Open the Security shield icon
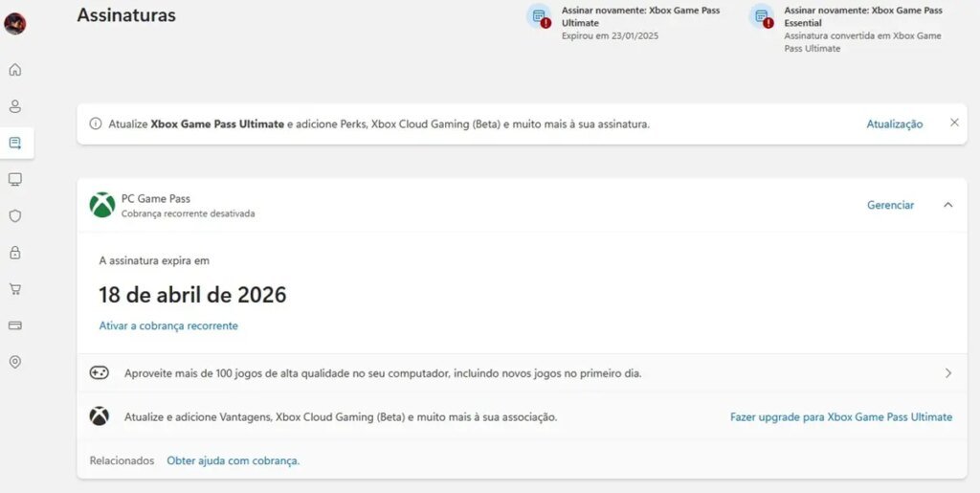 click(15, 216)
